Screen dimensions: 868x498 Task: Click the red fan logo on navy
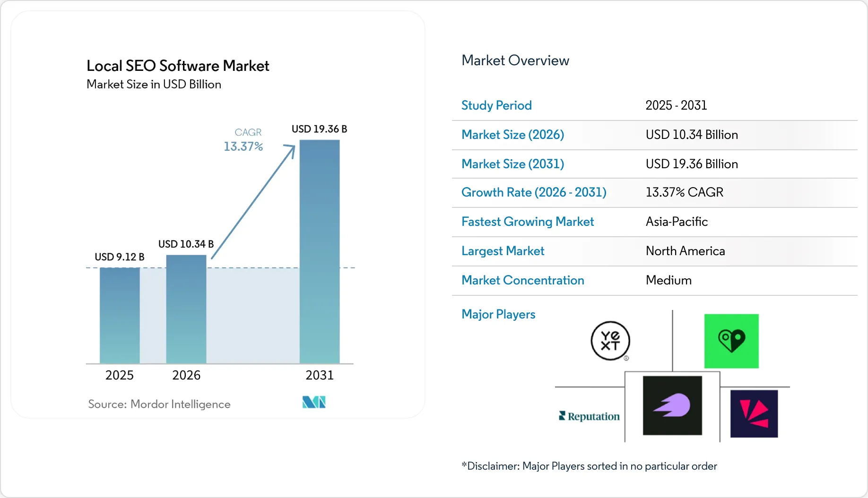point(754,413)
